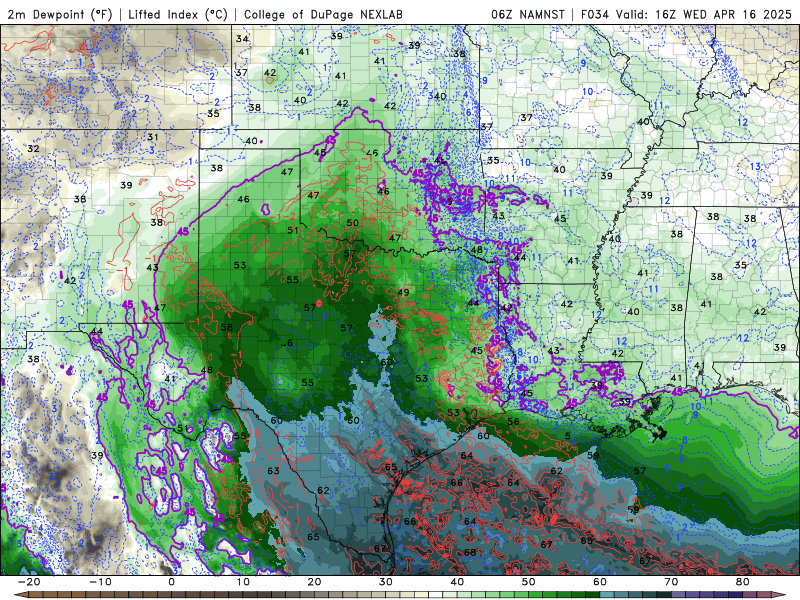Click the dewpoint value 49 on the map
The width and height of the screenshot is (800, 600).
pos(404,292)
